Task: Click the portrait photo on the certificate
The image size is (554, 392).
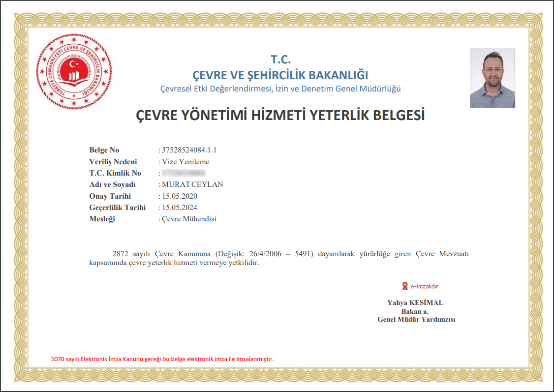Action: (492, 78)
